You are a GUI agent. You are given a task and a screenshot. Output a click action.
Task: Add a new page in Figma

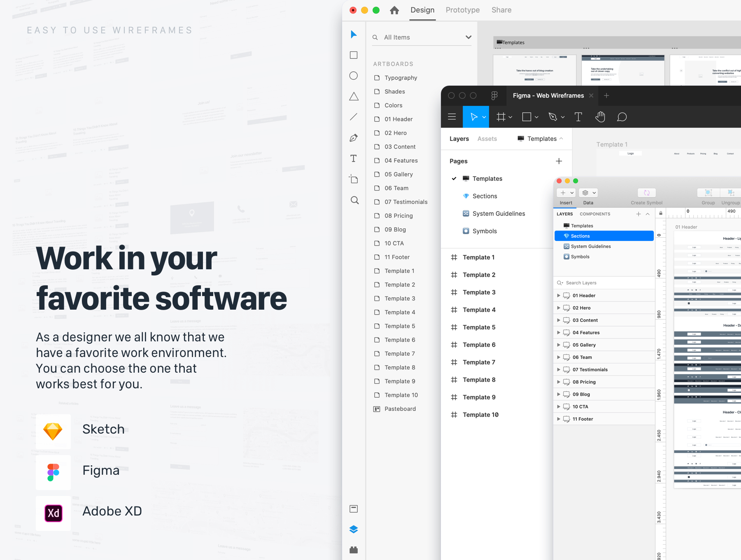(559, 161)
